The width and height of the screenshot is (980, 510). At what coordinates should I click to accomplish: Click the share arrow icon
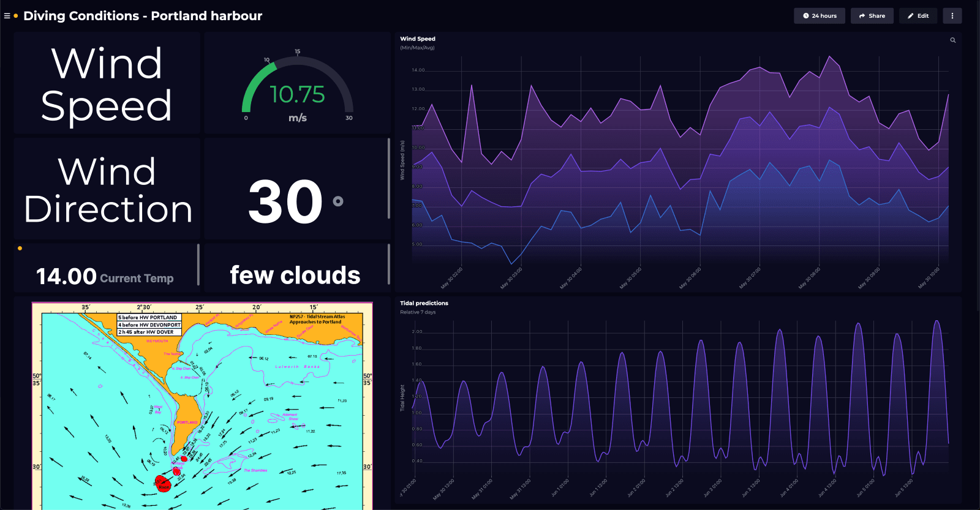[862, 16]
